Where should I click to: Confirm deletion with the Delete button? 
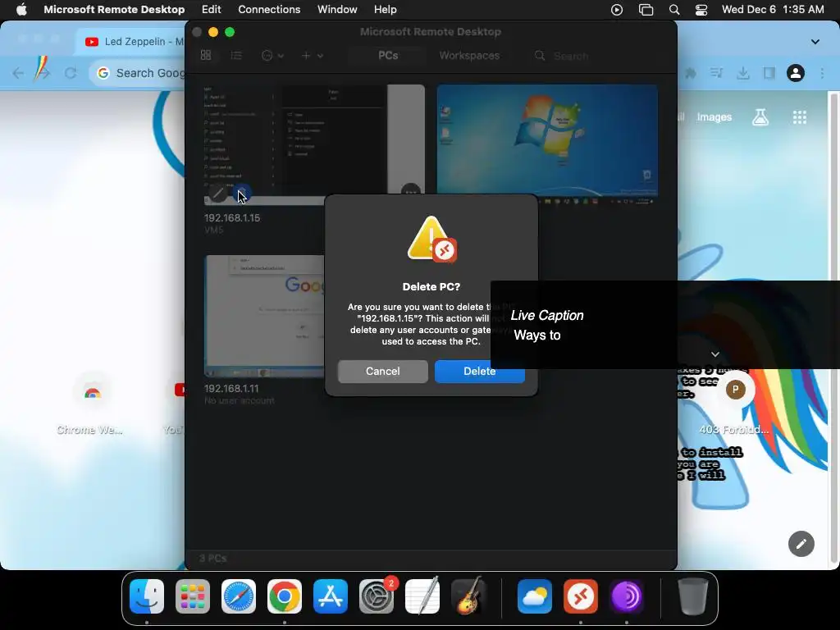pyautogui.click(x=479, y=372)
